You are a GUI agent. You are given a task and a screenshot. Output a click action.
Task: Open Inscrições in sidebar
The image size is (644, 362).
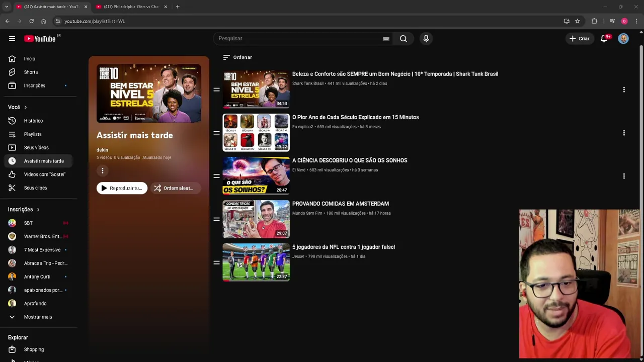coord(39,85)
